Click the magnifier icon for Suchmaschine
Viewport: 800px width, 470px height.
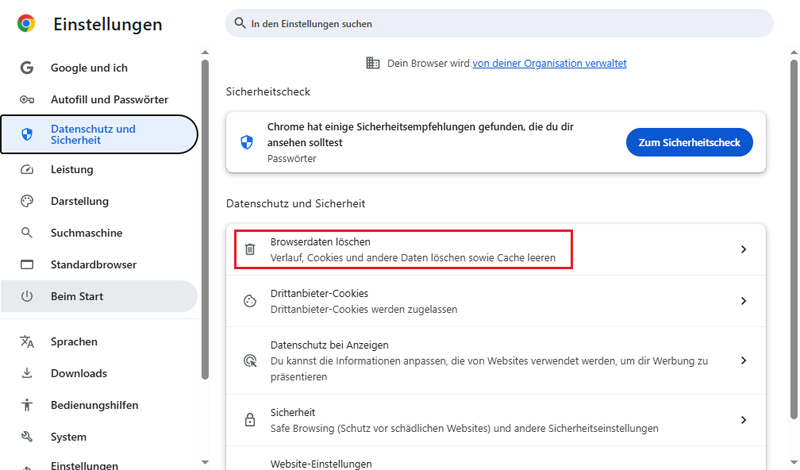point(27,233)
